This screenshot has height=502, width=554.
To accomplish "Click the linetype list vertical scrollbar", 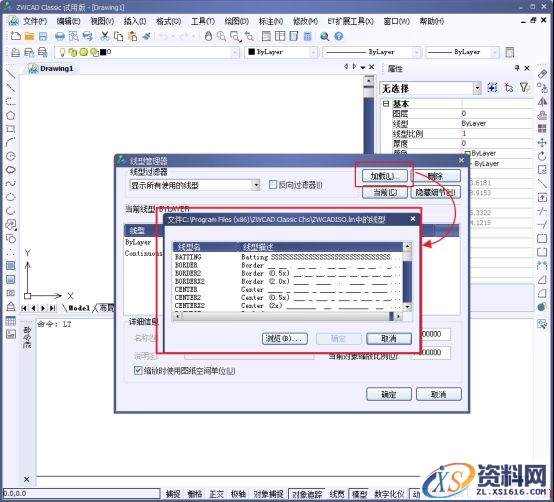I will pyautogui.click(x=407, y=276).
